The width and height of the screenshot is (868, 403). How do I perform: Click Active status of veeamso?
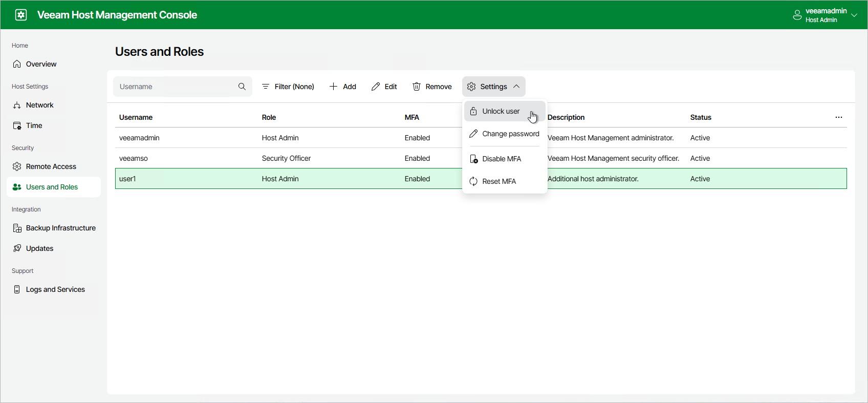(x=700, y=158)
